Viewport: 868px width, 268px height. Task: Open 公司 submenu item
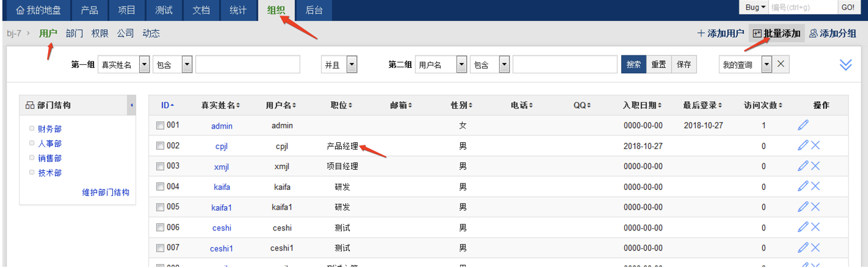[125, 34]
